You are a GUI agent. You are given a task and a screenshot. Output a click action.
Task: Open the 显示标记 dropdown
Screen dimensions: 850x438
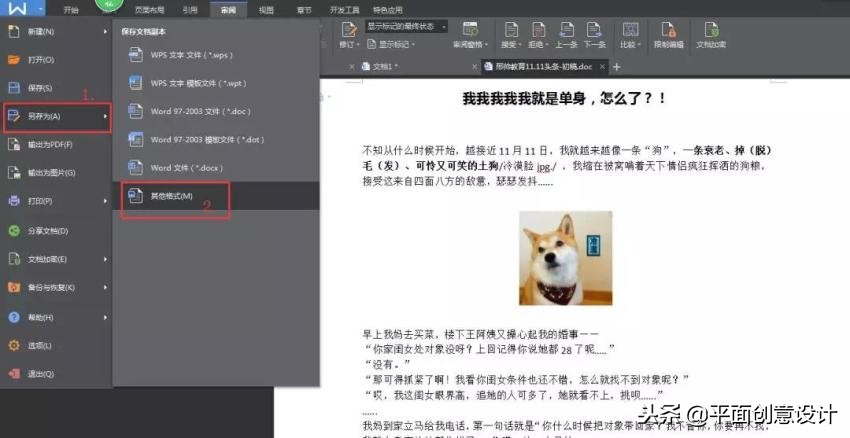(391, 44)
